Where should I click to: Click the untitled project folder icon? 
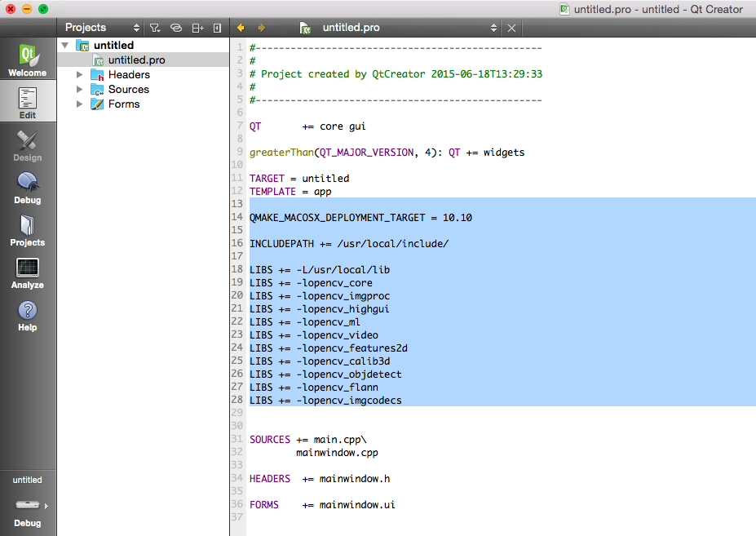point(83,46)
